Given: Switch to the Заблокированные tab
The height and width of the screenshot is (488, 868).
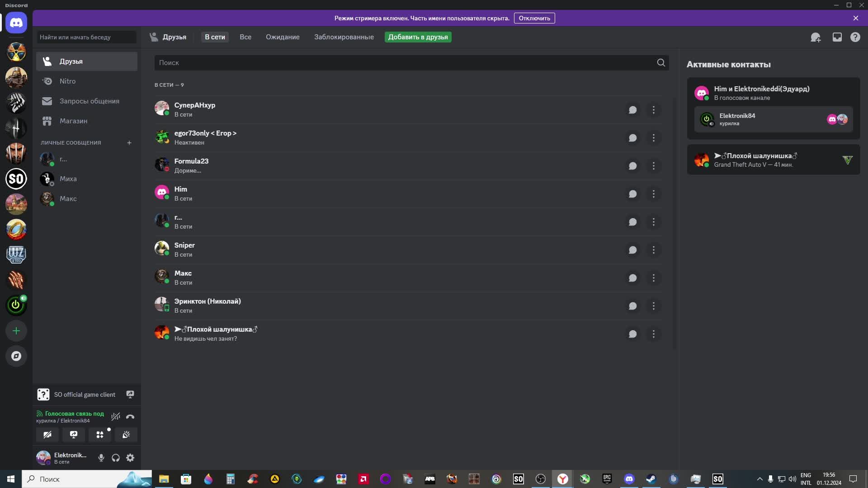Looking at the screenshot, I should [344, 37].
